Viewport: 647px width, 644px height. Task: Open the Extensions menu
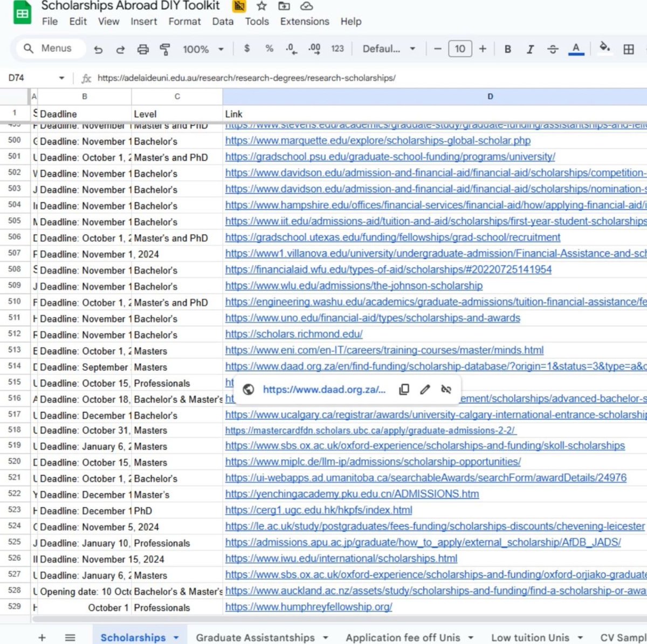pyautogui.click(x=305, y=22)
